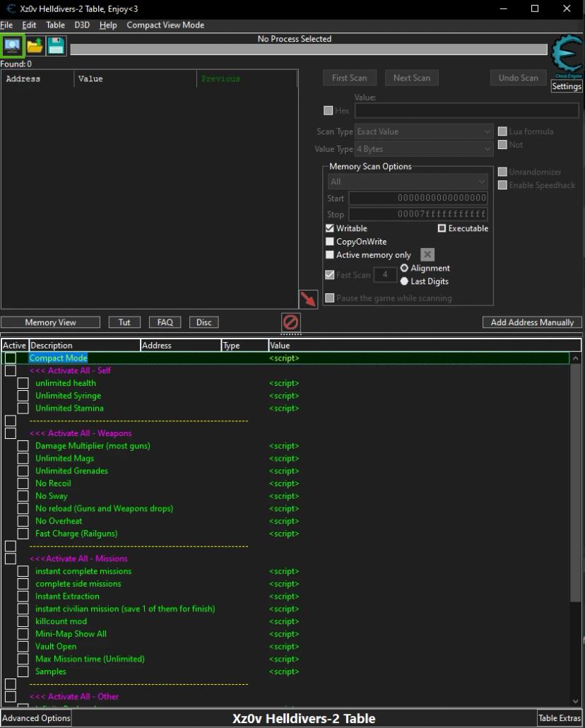Open the Help menu
This screenshot has height=728, width=585.
click(108, 25)
